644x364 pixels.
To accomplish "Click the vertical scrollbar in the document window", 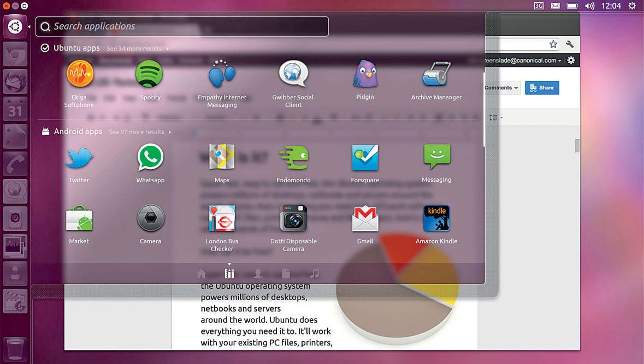I will coord(577,146).
